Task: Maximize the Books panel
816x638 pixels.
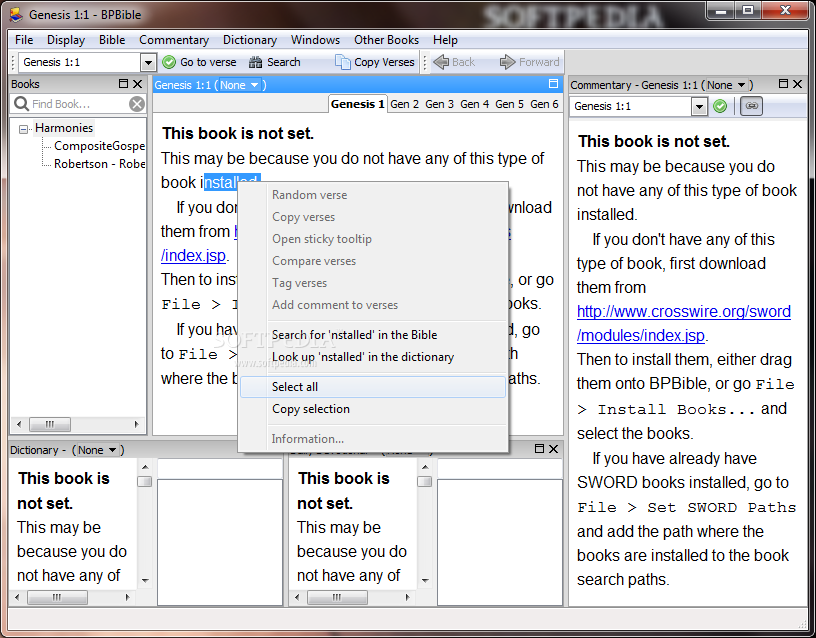Action: (123, 84)
